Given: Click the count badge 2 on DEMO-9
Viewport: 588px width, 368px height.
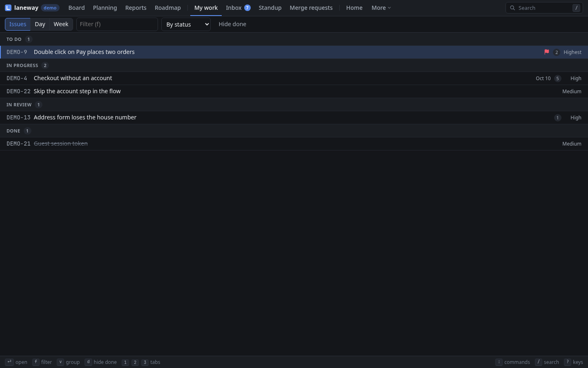Looking at the screenshot, I should (x=556, y=52).
